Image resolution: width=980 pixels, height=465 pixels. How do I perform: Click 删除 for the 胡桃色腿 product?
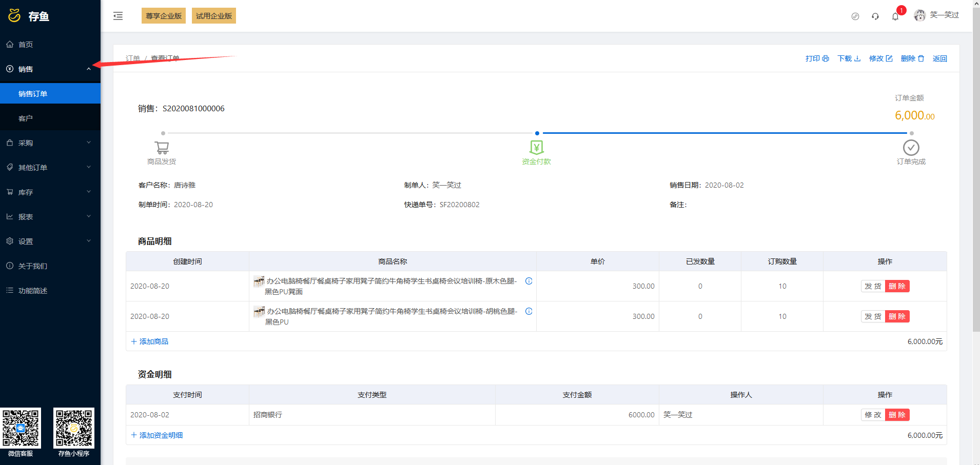click(897, 316)
